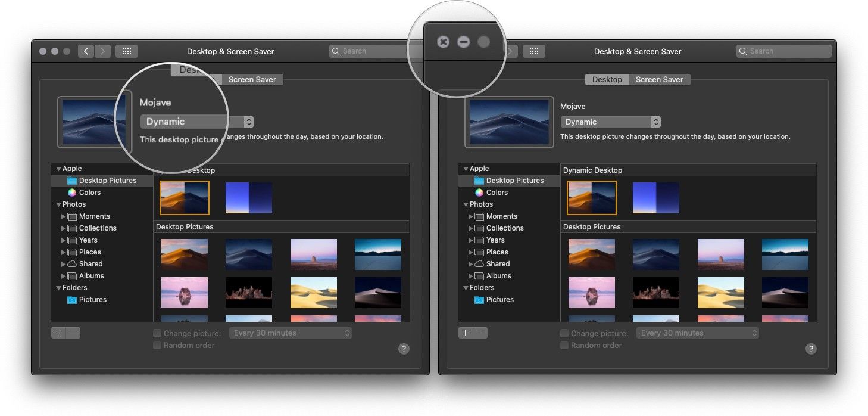Click the forward arrow in left window toolbar
The width and height of the screenshot is (868, 416).
pos(102,51)
